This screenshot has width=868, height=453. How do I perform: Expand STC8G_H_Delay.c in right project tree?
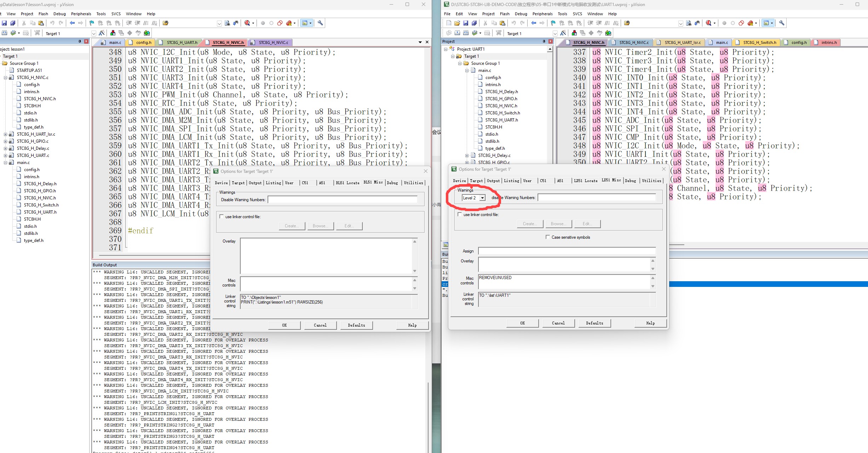tap(467, 155)
